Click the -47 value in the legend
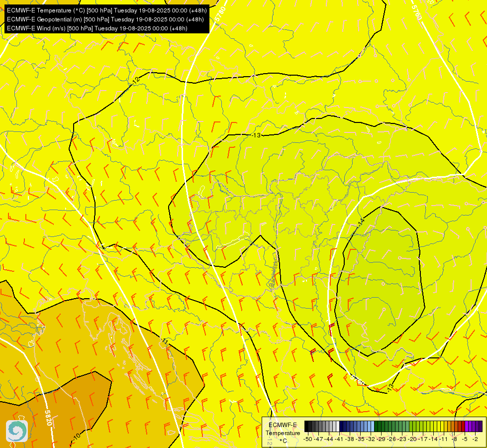The height and width of the screenshot is (448, 487). (318, 439)
